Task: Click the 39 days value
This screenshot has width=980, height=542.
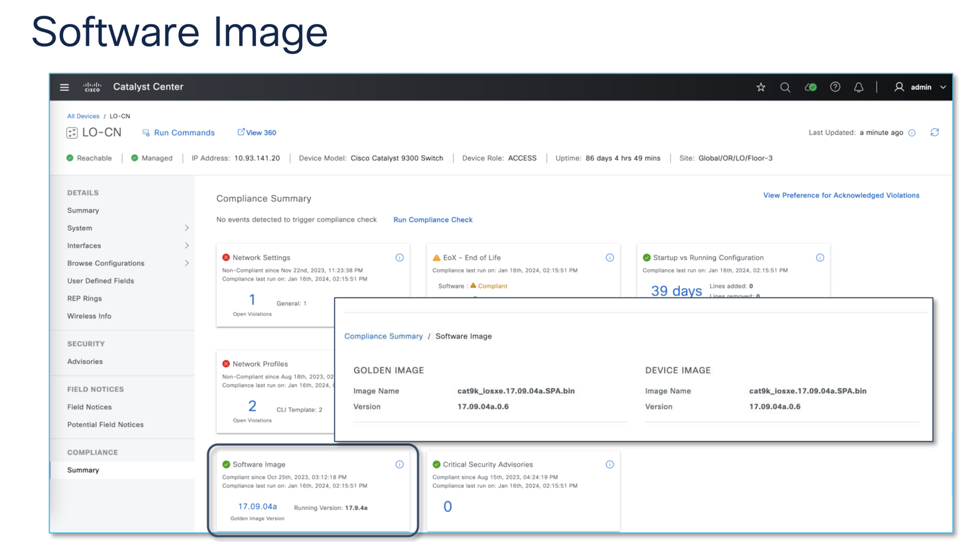Action: click(x=676, y=291)
